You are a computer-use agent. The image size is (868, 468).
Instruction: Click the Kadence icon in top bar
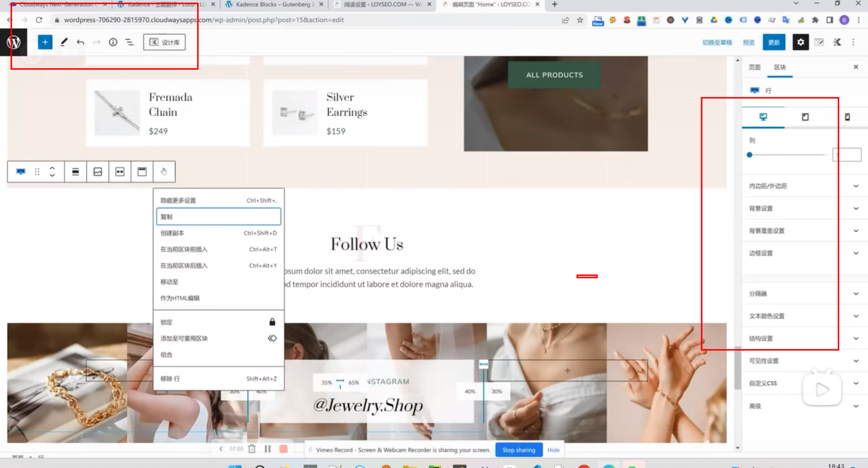[x=837, y=42]
